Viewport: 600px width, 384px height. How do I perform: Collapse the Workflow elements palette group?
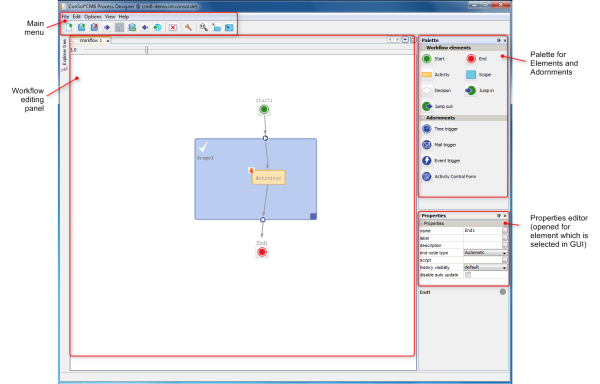click(423, 48)
